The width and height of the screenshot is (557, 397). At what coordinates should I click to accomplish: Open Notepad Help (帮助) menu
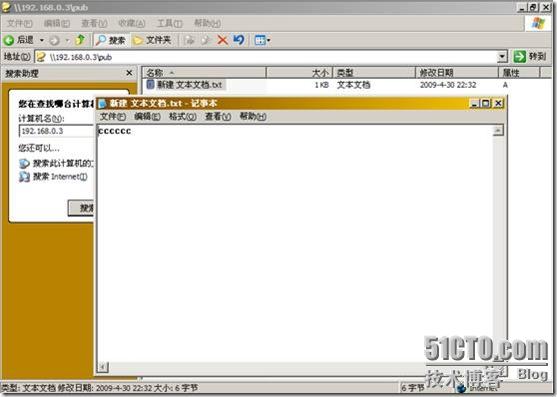pyautogui.click(x=253, y=116)
